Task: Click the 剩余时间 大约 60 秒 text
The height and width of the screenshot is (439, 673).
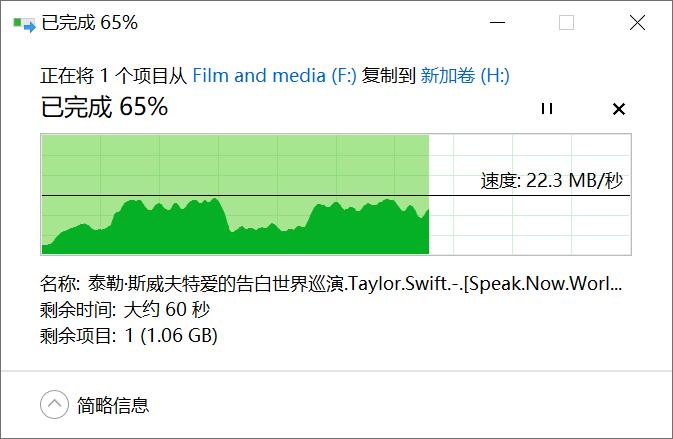Action: pyautogui.click(x=125, y=309)
